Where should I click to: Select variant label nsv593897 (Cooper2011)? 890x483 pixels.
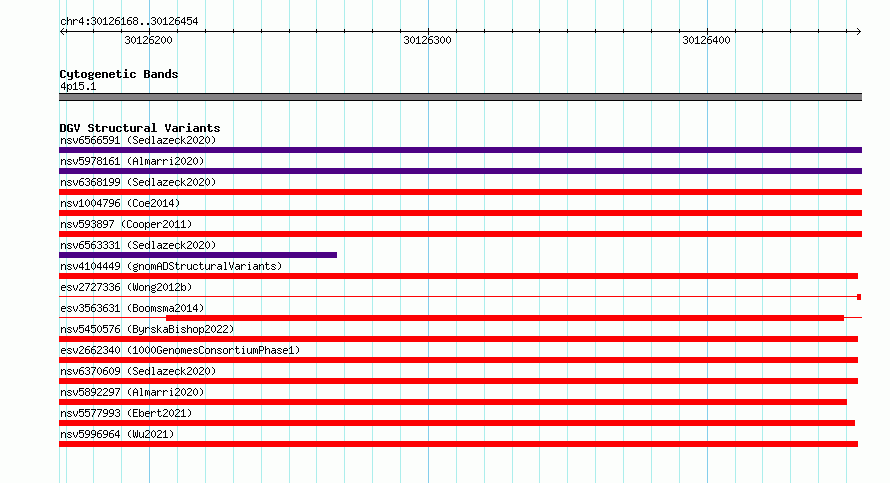[126, 224]
